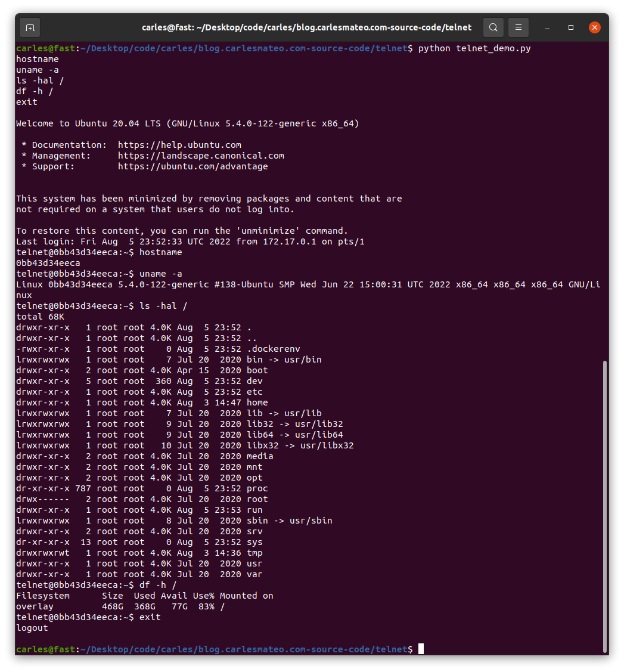Click the 'proc' directory entry

pos(257,488)
